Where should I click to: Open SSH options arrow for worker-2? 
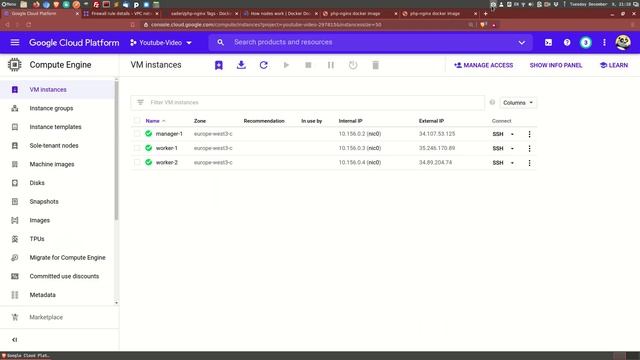pyautogui.click(x=512, y=162)
